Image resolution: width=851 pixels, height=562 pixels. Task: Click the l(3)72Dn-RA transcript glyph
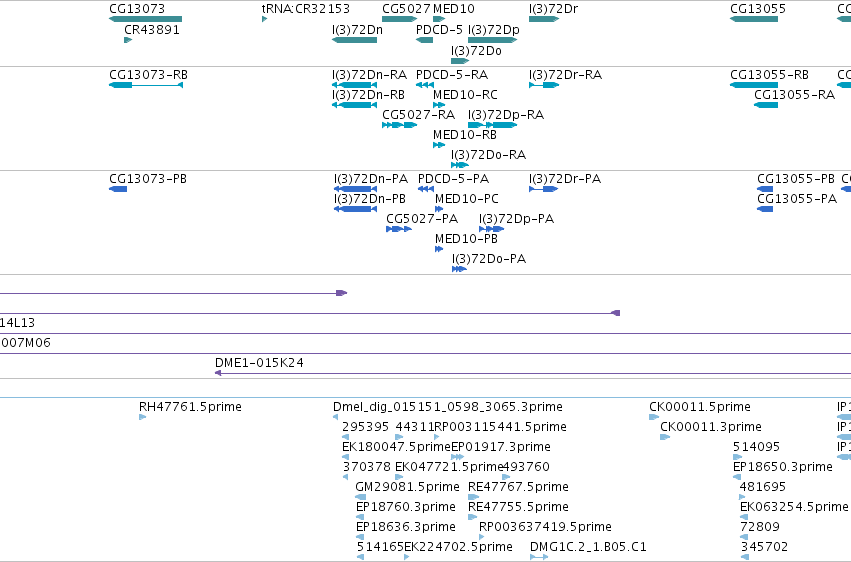[x=354, y=85]
